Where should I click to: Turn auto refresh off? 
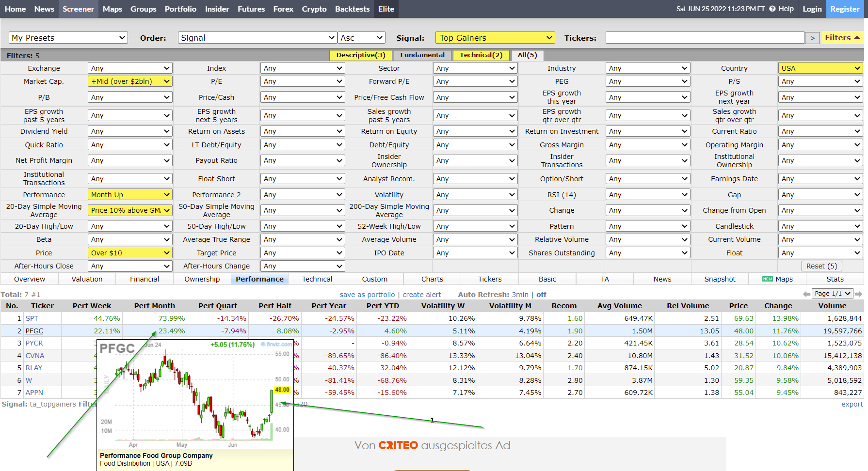coord(541,294)
